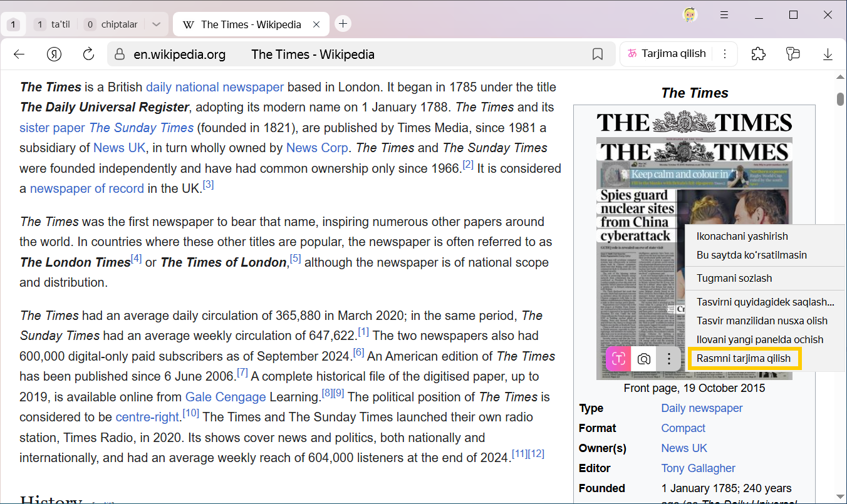847x504 pixels.
Task: Open the three-dot image overlay menu
Action: pos(669,359)
